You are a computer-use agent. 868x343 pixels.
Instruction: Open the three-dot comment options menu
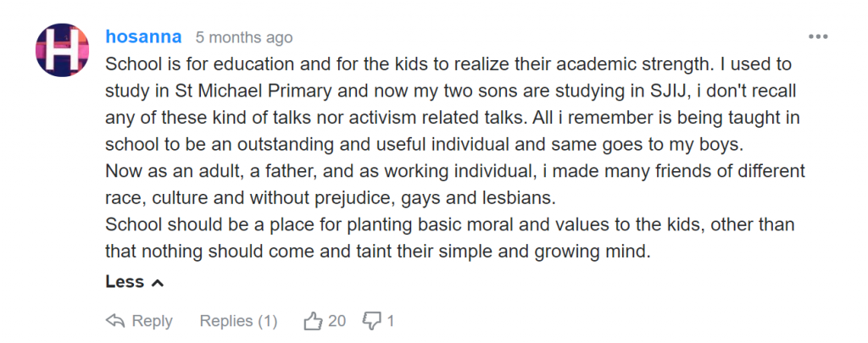pyautogui.click(x=818, y=37)
